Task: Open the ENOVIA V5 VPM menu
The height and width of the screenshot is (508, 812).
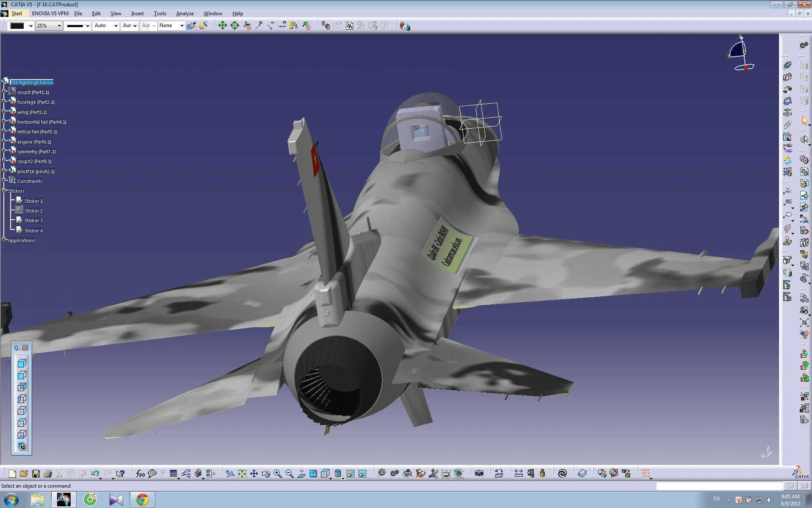Action: (x=50, y=14)
